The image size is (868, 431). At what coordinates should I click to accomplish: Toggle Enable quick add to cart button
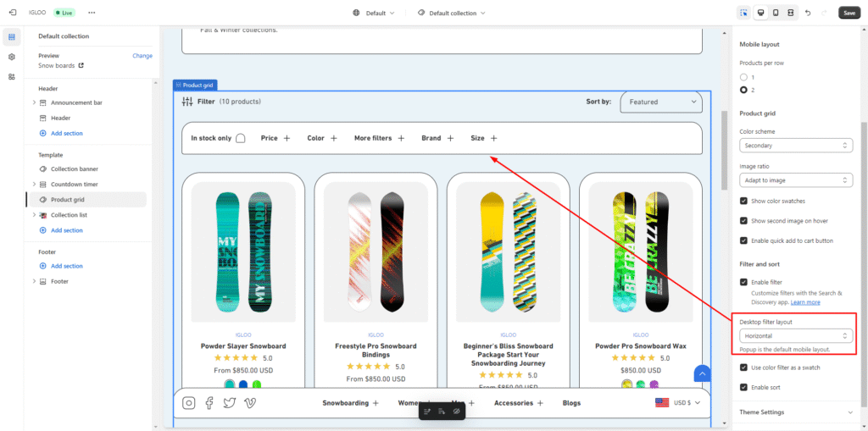[x=743, y=240]
